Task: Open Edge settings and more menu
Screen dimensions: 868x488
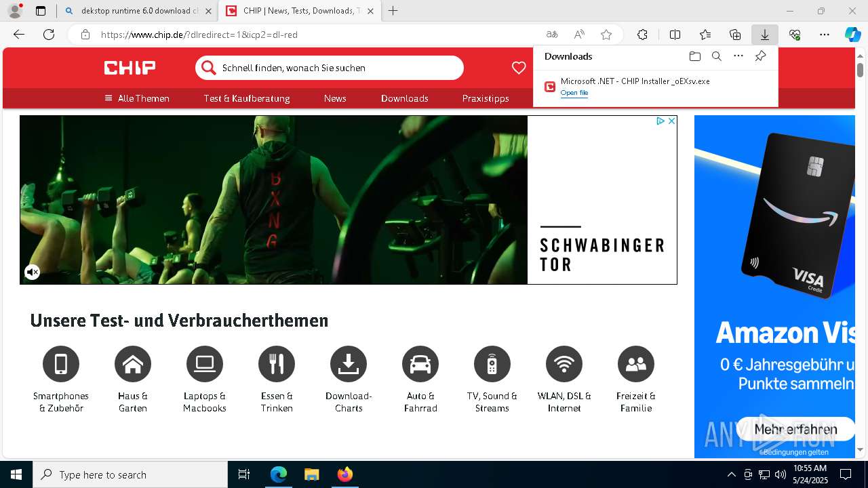Action: 825,35
